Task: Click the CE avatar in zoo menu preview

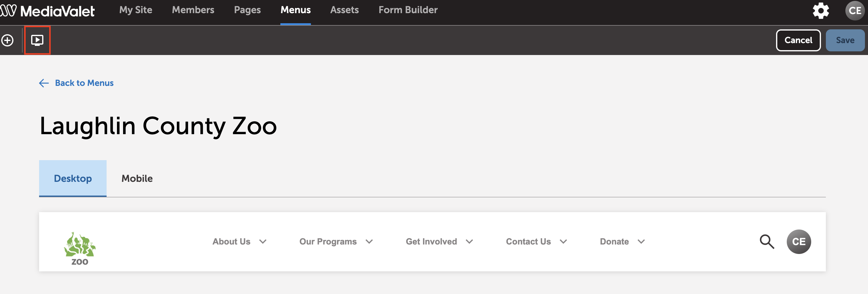Action: (x=799, y=241)
